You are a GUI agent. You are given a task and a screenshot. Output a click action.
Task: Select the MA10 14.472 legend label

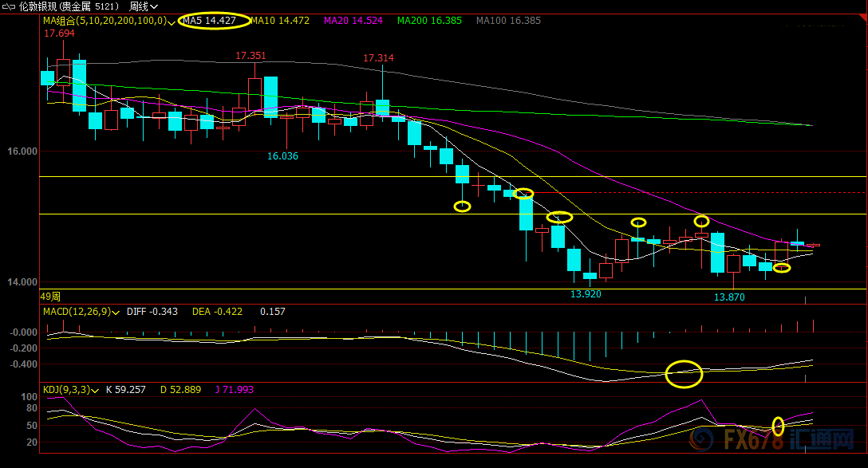click(279, 21)
